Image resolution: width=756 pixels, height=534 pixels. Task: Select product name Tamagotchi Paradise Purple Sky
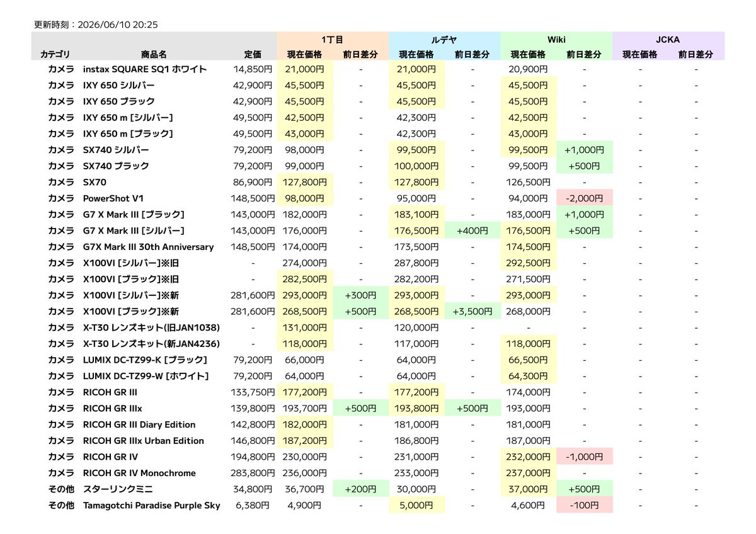point(152,505)
